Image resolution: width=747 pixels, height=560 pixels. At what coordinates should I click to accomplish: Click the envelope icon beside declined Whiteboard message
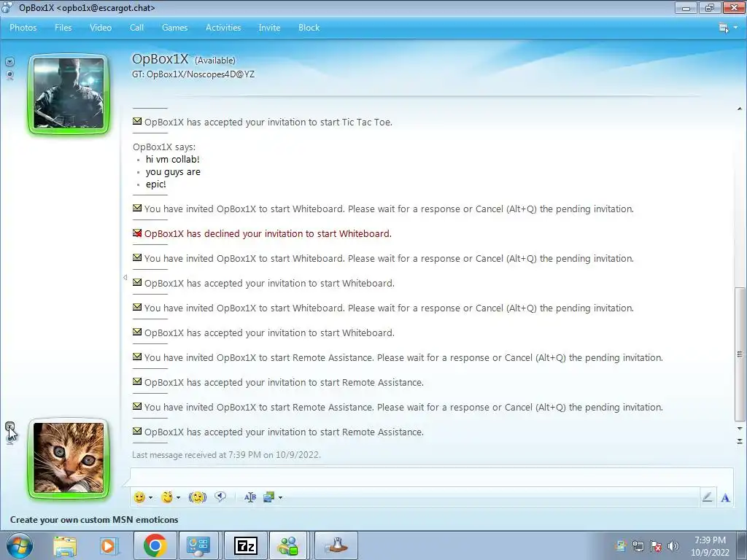click(x=137, y=233)
